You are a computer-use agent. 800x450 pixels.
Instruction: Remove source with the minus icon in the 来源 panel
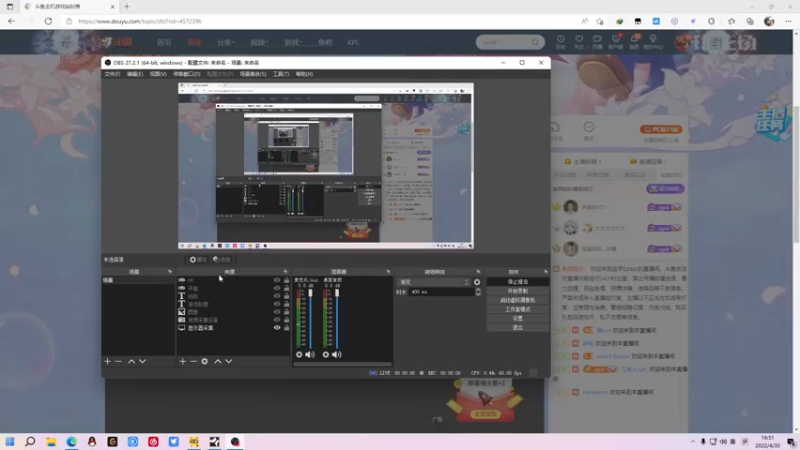point(193,361)
